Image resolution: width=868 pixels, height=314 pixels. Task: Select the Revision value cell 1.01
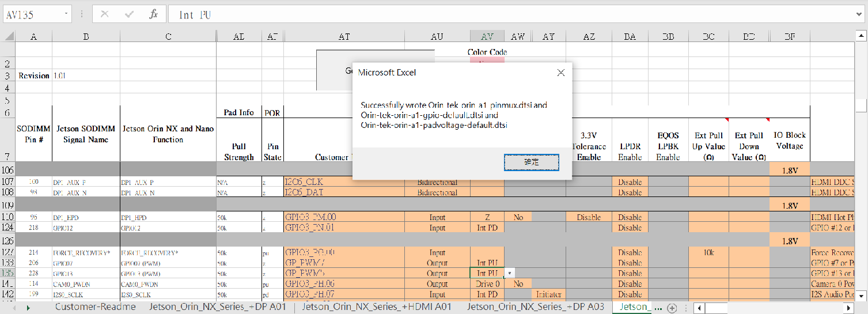point(86,75)
